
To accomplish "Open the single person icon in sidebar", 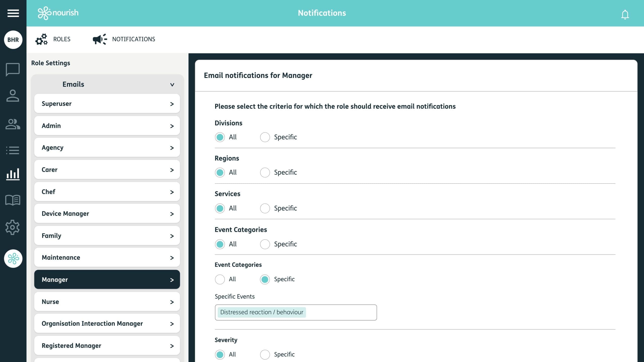I will tap(13, 96).
